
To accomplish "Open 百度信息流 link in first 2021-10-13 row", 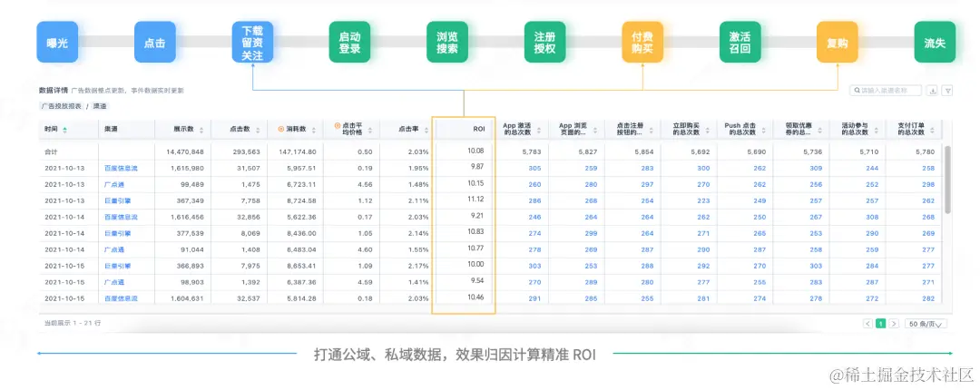I will pos(121,168).
